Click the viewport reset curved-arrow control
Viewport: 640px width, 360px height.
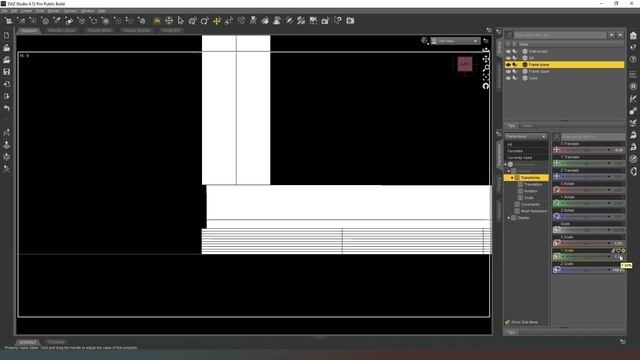pos(486,86)
